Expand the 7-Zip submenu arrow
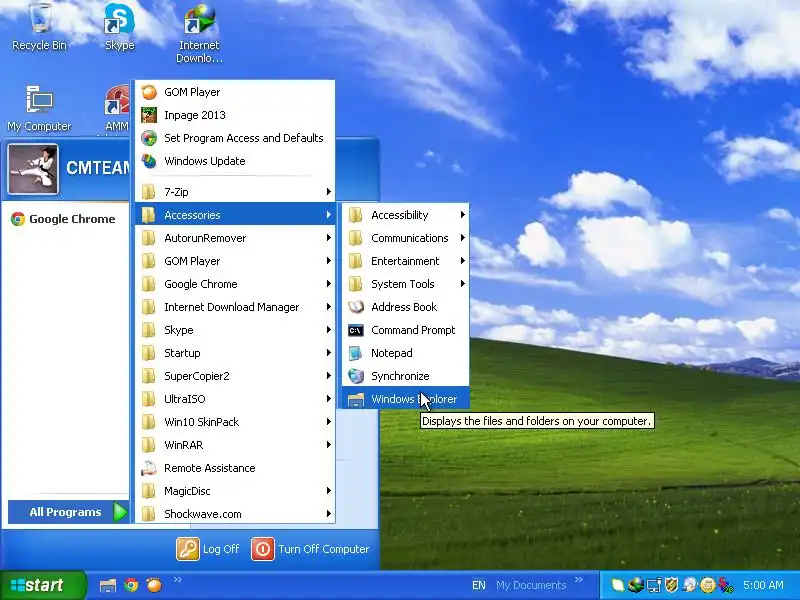 [329, 192]
